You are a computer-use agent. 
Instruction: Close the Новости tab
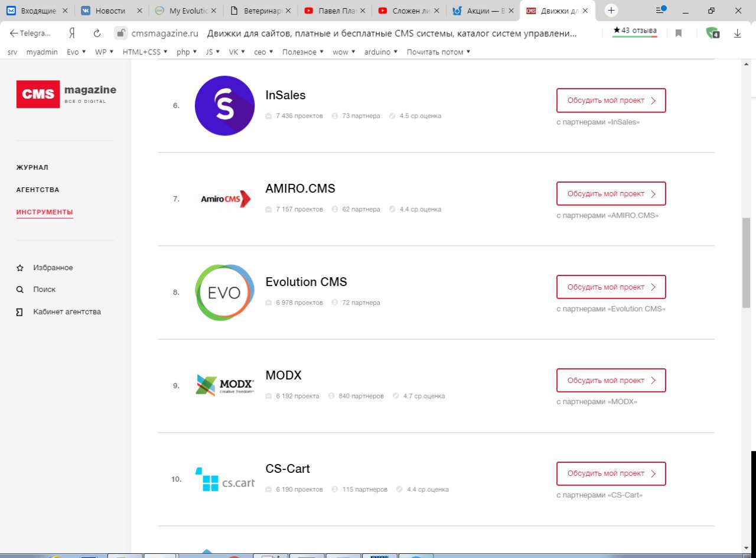[x=139, y=11]
